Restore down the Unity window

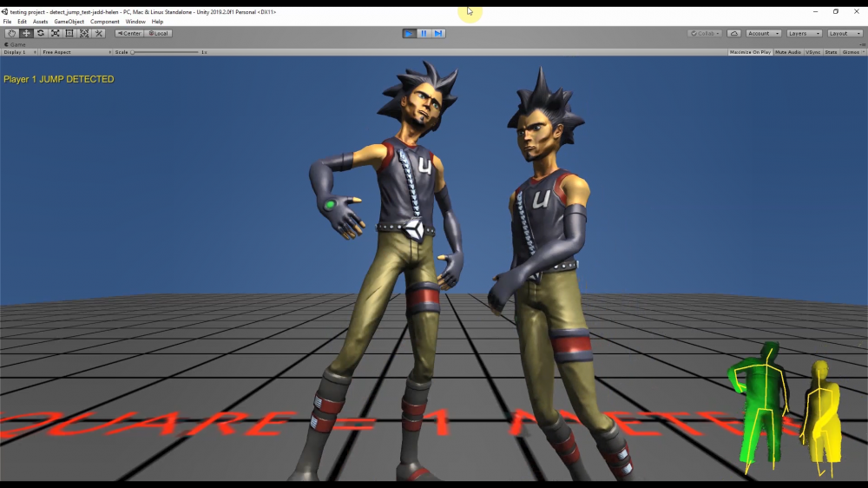tap(836, 11)
